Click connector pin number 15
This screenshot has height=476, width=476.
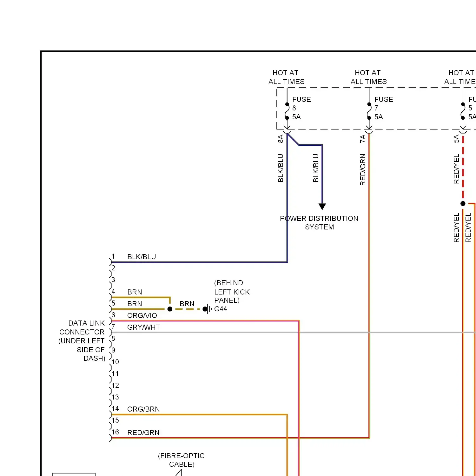point(115,420)
